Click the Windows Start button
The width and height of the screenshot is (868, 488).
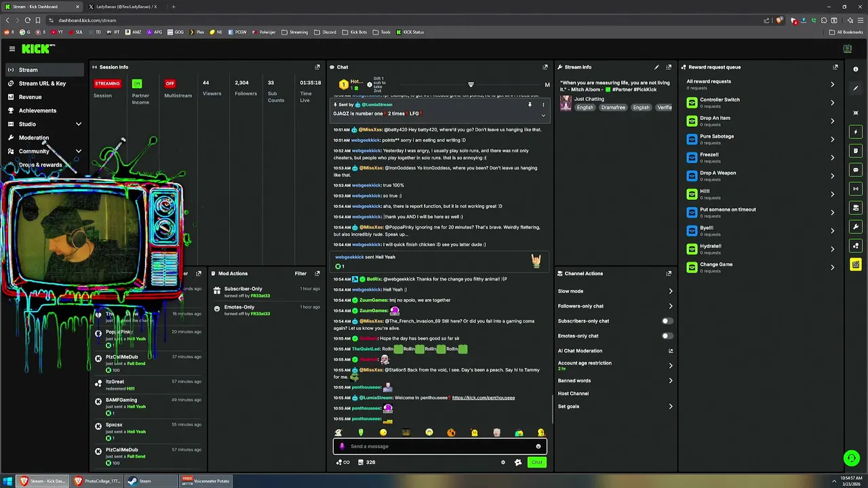click(x=8, y=481)
